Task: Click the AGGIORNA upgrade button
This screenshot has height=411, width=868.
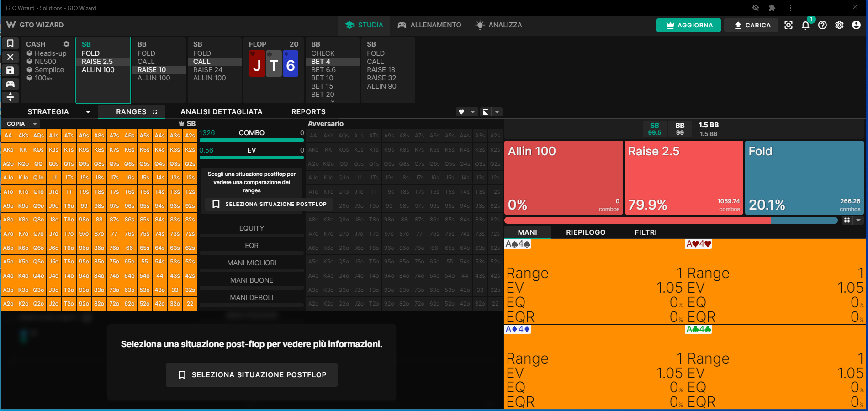Action: coord(688,25)
